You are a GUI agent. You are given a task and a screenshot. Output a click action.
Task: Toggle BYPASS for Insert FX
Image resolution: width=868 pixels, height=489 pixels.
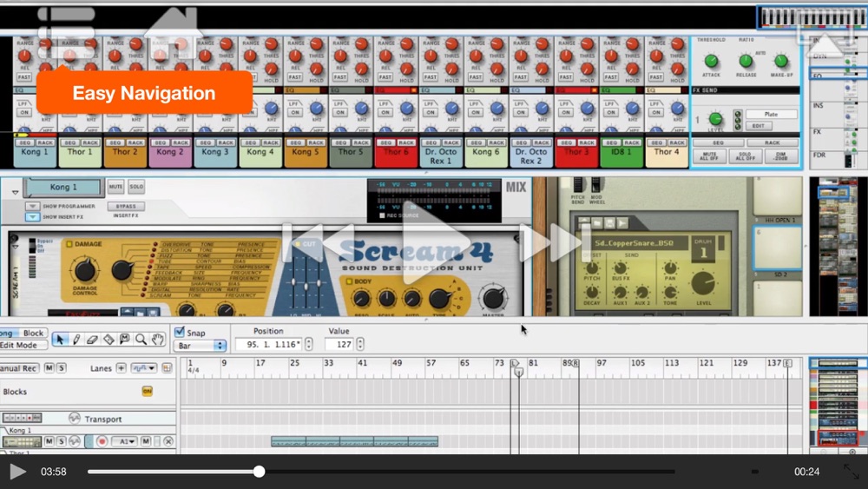[x=126, y=206]
